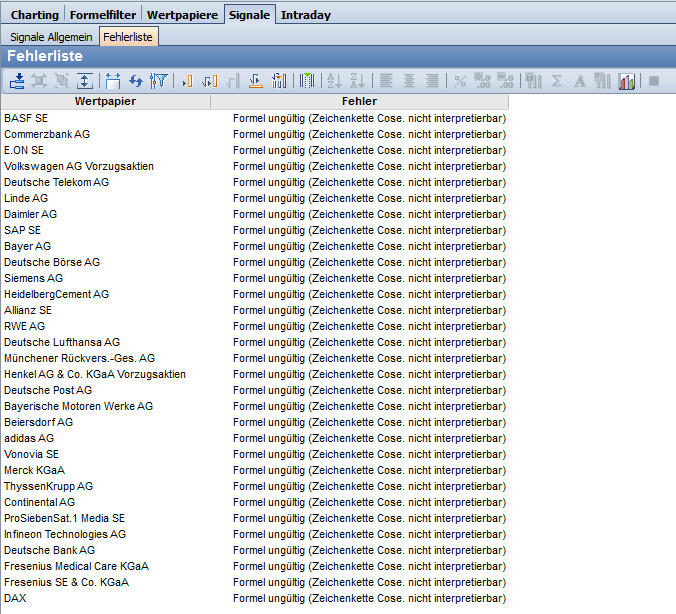
Task: Select the Signale Allgemein sub-tab
Action: (50, 37)
